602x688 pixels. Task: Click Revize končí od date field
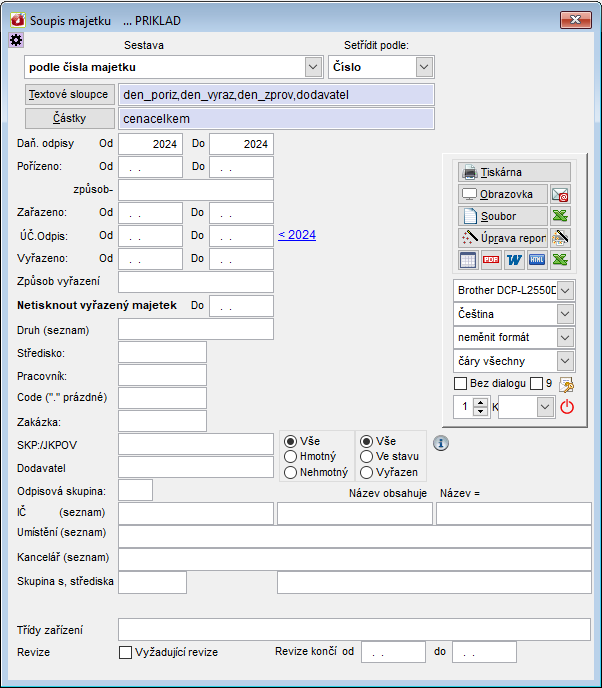393,652
